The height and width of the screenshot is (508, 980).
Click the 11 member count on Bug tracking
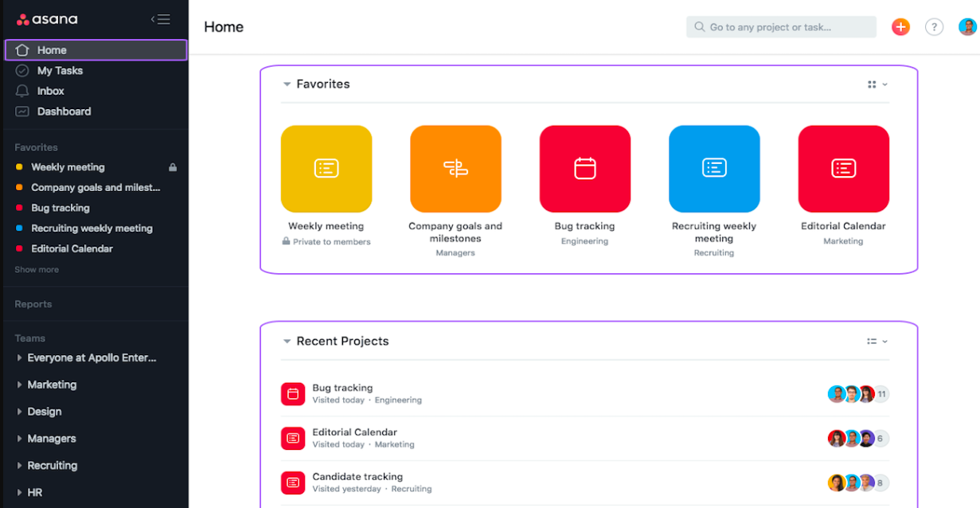click(x=881, y=394)
